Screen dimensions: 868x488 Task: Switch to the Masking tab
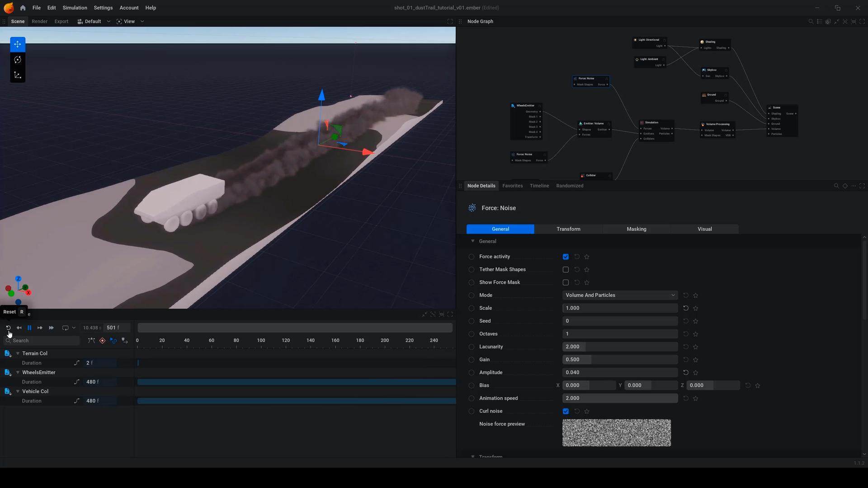636,229
